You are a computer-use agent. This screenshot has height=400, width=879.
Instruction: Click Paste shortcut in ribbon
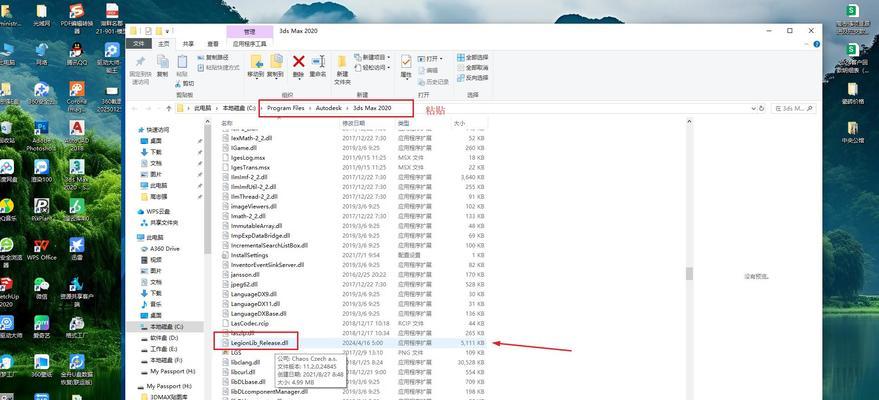[x=219, y=67]
